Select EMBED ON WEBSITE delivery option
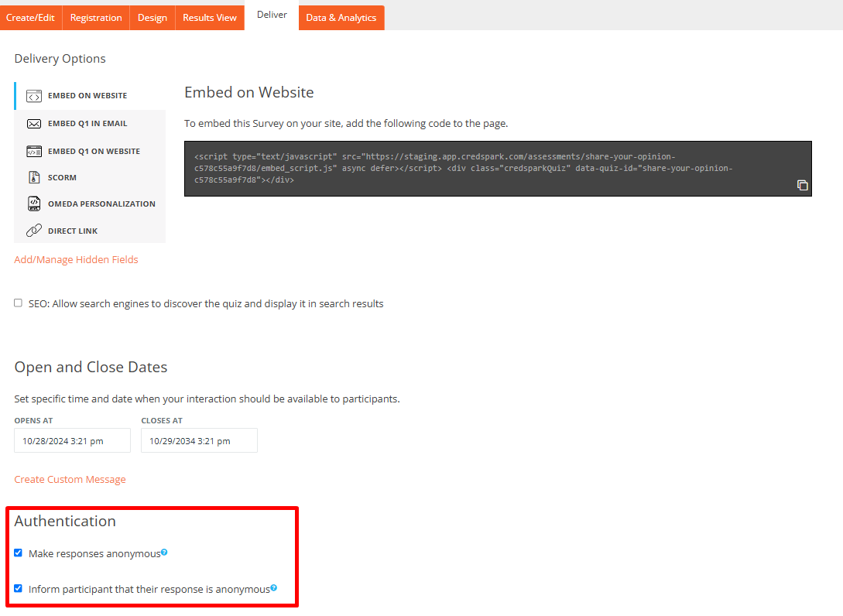 pyautogui.click(x=91, y=96)
